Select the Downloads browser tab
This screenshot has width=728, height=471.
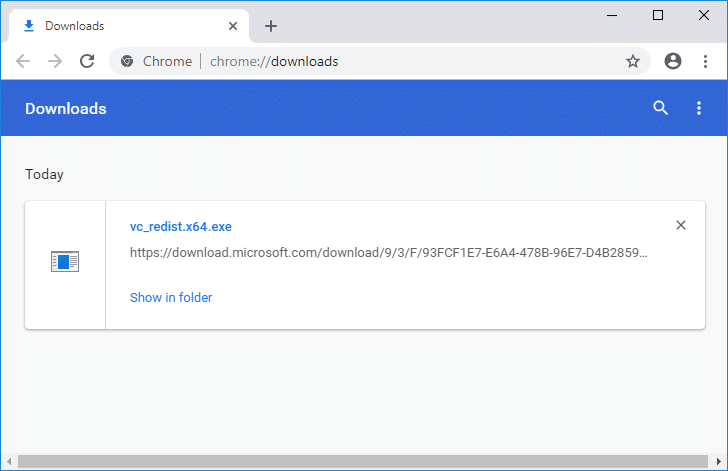(129, 26)
